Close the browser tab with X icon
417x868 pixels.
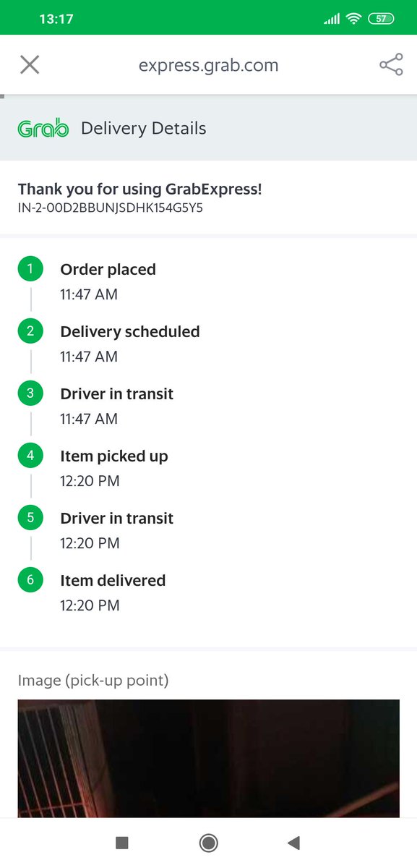click(30, 65)
